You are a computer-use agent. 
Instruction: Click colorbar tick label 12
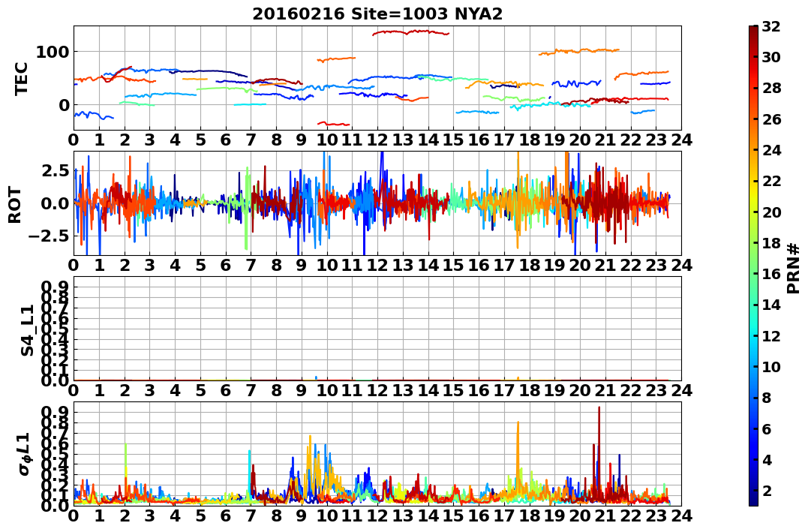pyautogui.click(x=771, y=335)
